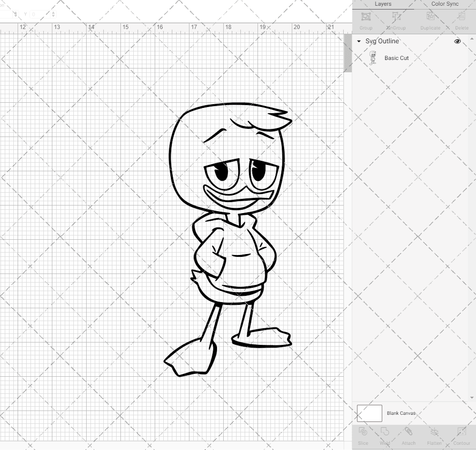
Task: Click the Delete trash icon
Action: pyautogui.click(x=461, y=16)
